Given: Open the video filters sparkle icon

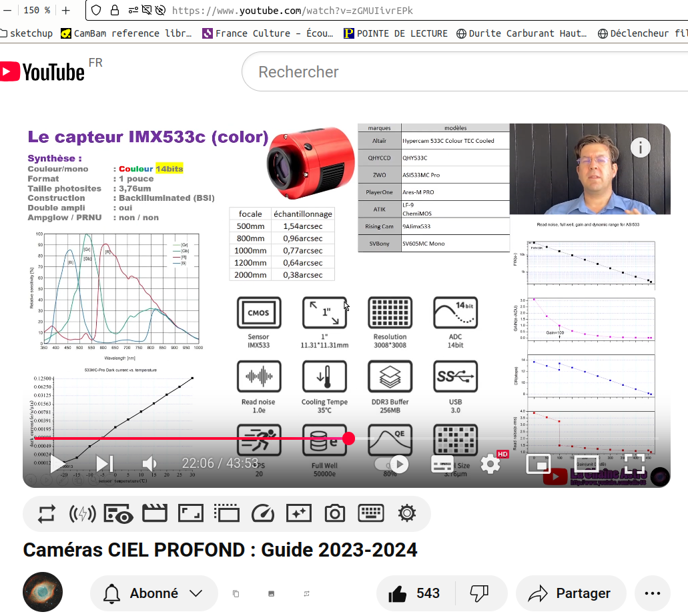Looking at the screenshot, I should click(299, 514).
